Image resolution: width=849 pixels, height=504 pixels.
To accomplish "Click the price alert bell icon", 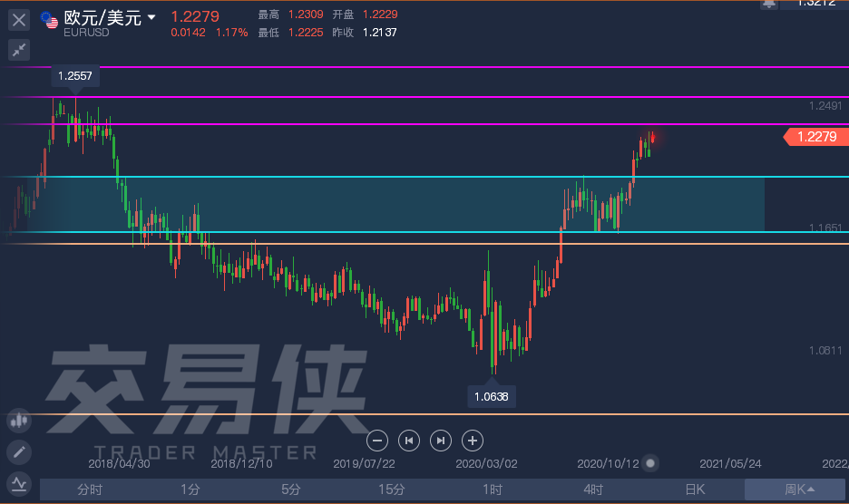I will click(769, 5).
